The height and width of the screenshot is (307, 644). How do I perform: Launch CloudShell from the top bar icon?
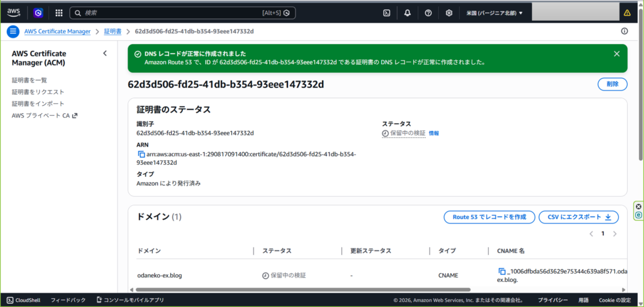[387, 13]
